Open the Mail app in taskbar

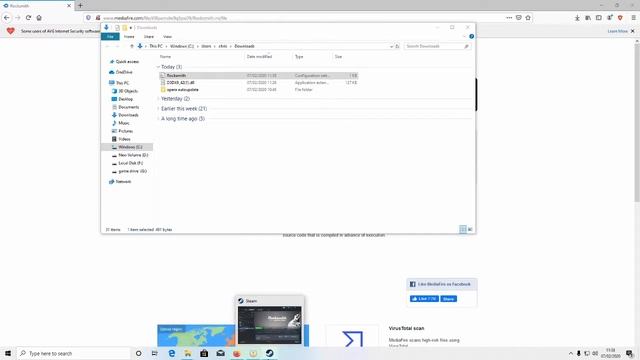click(x=220, y=353)
